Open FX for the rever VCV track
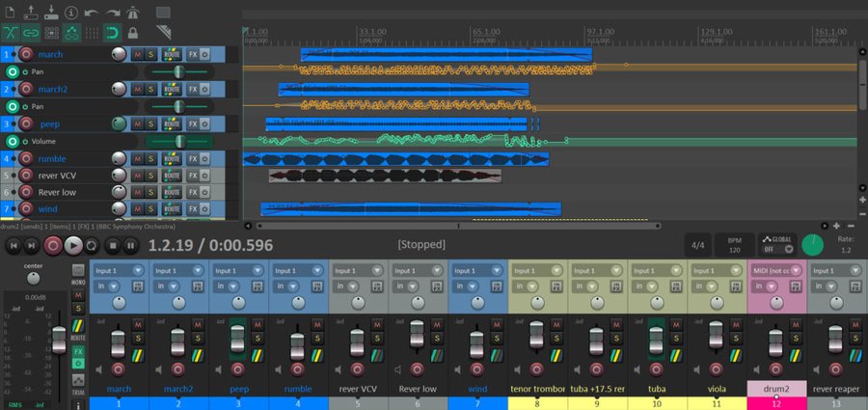 click(x=192, y=176)
